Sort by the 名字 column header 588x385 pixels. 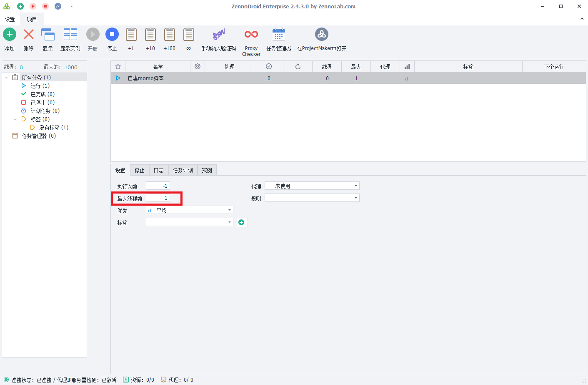[x=158, y=67]
